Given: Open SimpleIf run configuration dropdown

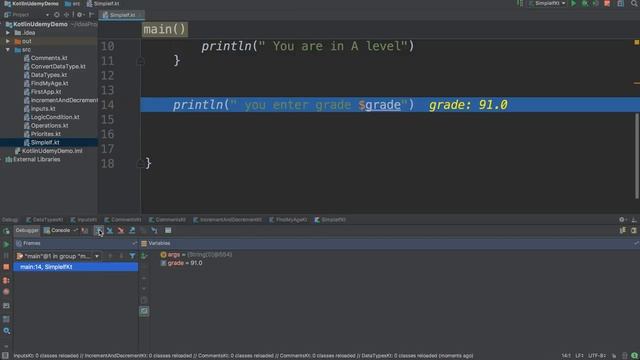Looking at the screenshot, I should pyautogui.click(x=547, y=3).
